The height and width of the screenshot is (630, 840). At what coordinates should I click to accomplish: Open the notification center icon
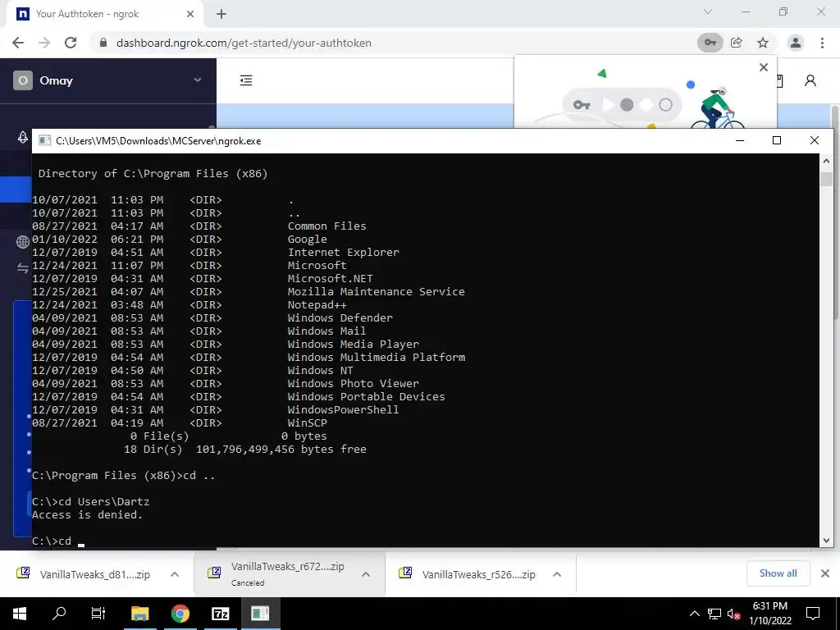click(813, 614)
